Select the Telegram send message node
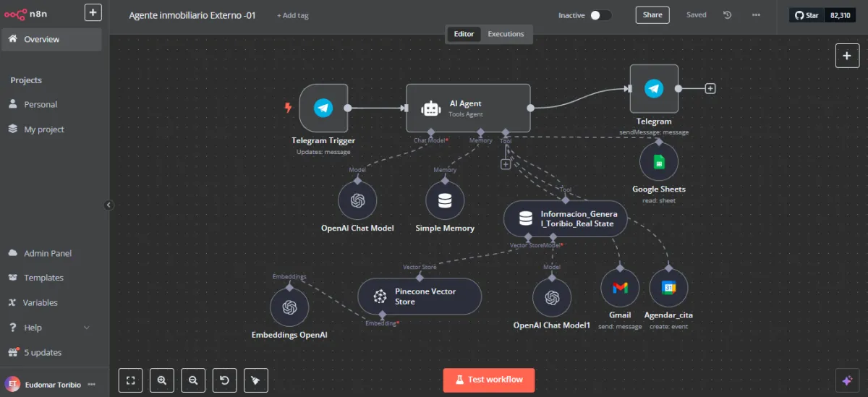 [x=654, y=89]
